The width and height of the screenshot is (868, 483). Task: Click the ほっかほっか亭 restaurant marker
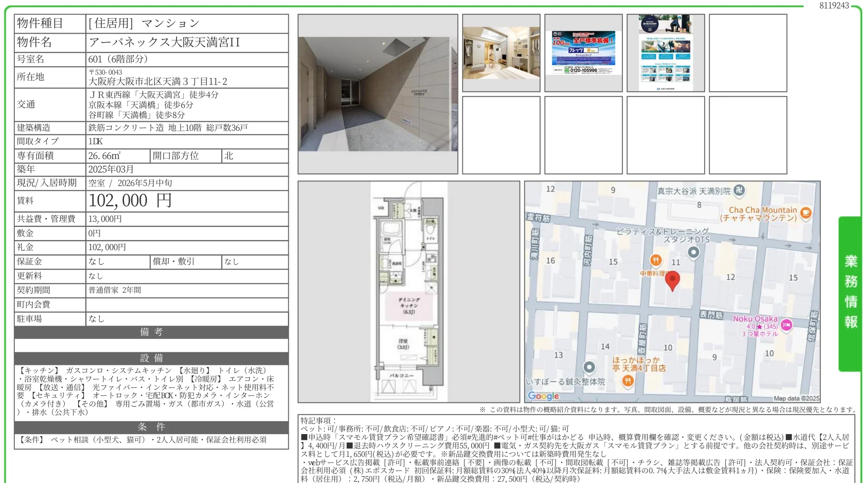(628, 381)
